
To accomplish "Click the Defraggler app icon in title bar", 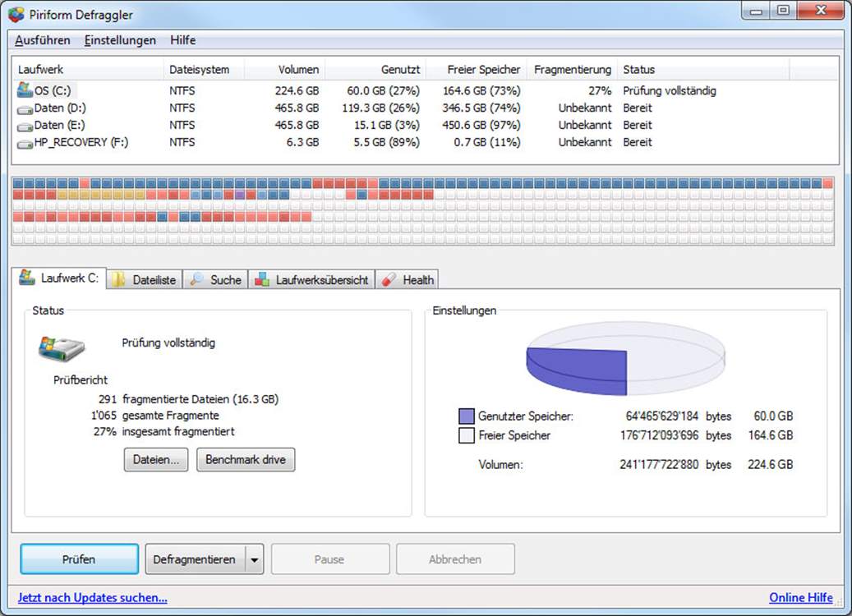I will pyautogui.click(x=16, y=14).
